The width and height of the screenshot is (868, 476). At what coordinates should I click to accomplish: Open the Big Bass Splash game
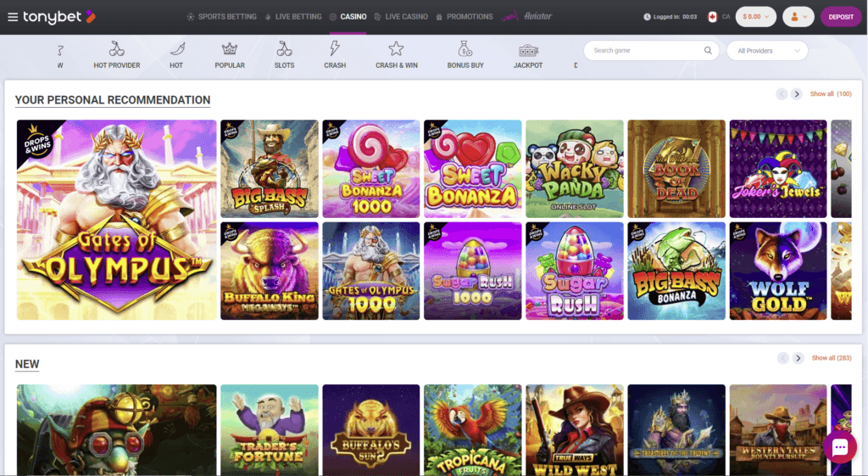pyautogui.click(x=270, y=169)
